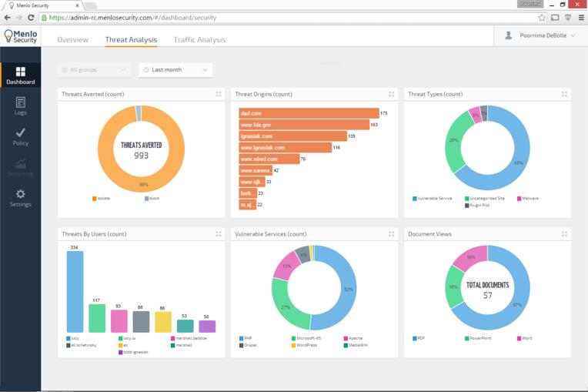Switch to the Traffic Analysis tab
This screenshot has height=392, width=588.
pos(199,39)
